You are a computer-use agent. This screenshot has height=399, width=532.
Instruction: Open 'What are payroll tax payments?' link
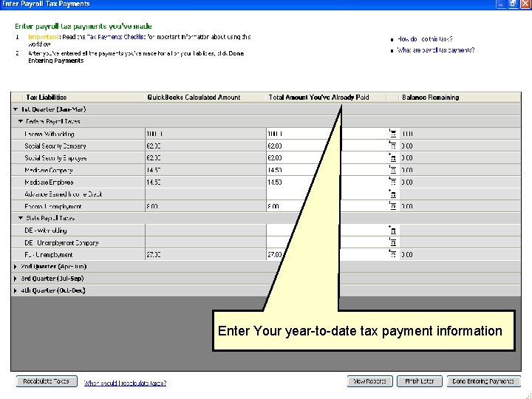[436, 50]
